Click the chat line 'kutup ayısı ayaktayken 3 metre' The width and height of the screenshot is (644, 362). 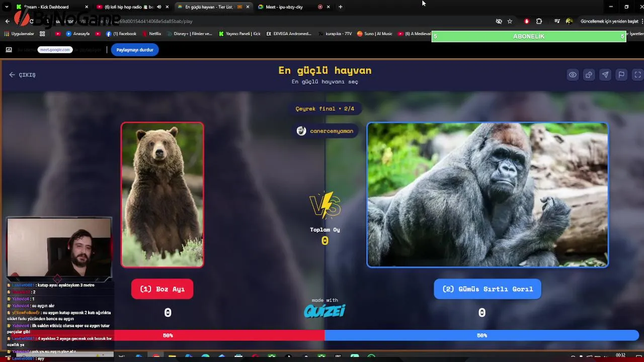[66, 285]
